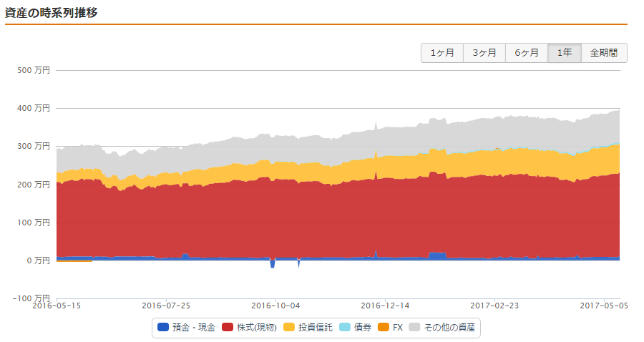Hide the 預金・現金 series via legend label

tap(194, 328)
